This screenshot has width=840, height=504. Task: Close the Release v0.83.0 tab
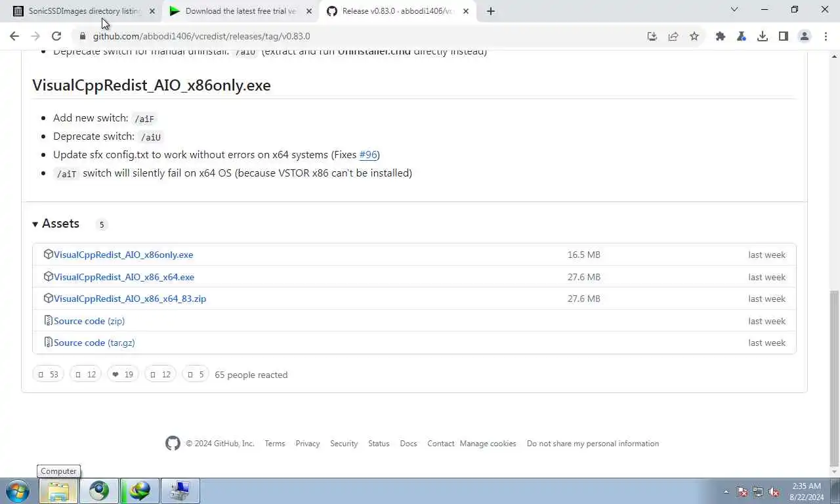(466, 11)
